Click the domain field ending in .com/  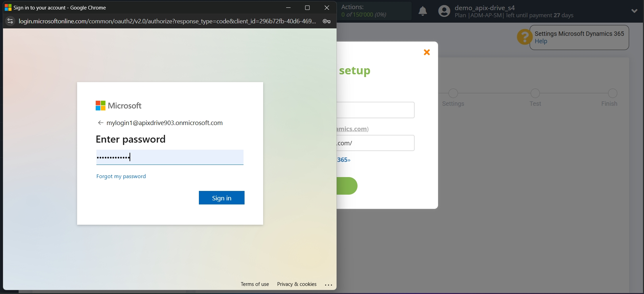[375, 143]
